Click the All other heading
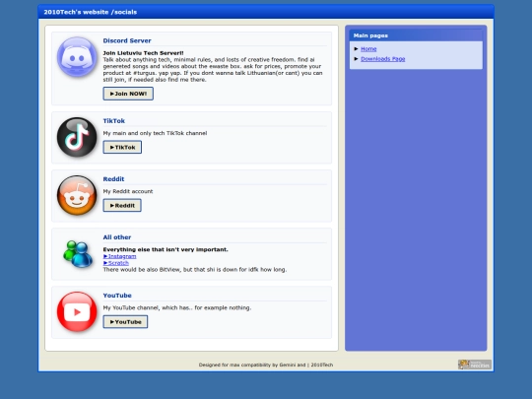 tap(117, 237)
